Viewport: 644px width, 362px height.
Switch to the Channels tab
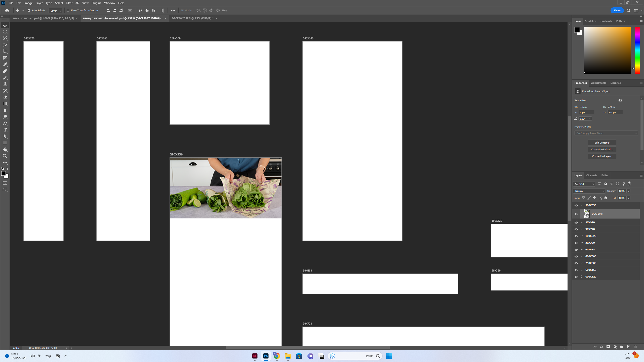point(591,175)
